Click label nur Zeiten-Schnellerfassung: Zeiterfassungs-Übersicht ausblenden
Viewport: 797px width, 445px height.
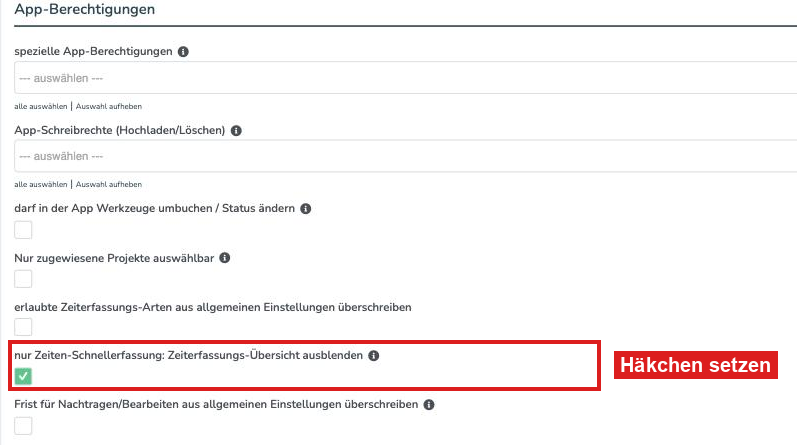click(189, 355)
